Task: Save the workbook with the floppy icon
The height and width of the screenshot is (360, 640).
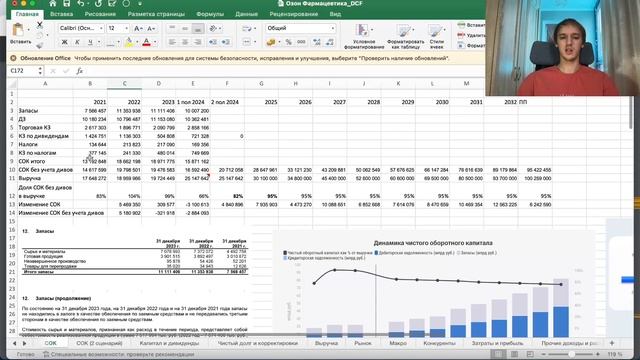Action: click(x=67, y=4)
